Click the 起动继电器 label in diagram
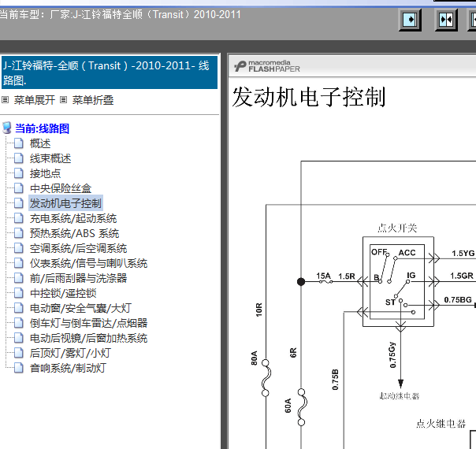 pos(400,396)
